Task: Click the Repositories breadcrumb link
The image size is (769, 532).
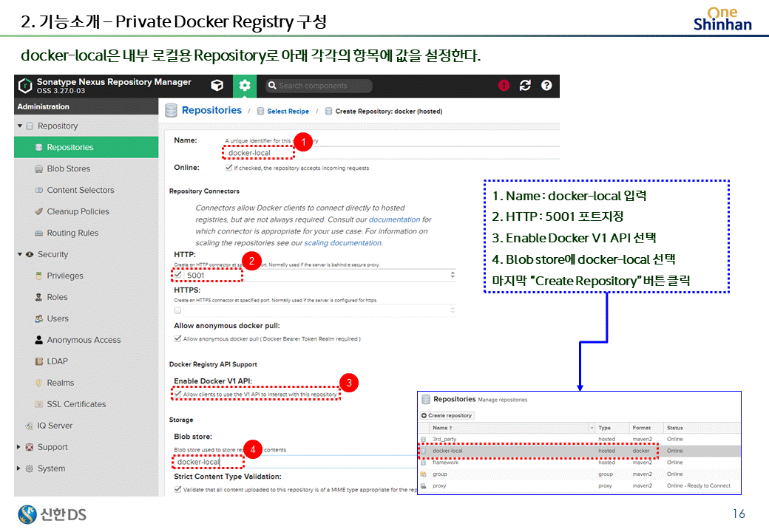Action: [211, 110]
